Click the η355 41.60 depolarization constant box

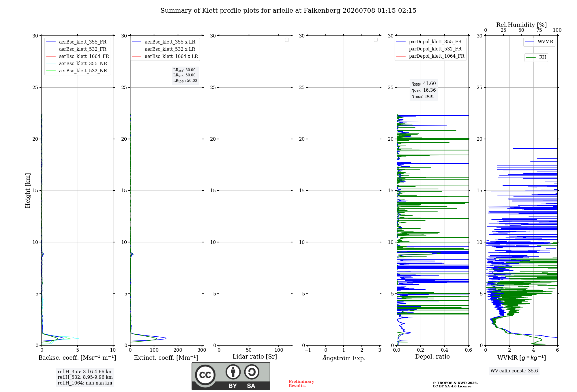424,90
